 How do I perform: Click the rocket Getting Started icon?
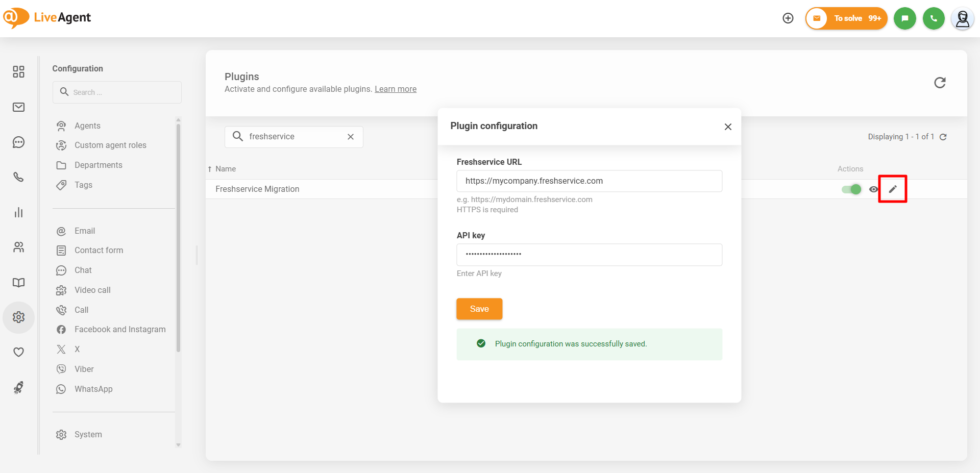pyautogui.click(x=19, y=388)
